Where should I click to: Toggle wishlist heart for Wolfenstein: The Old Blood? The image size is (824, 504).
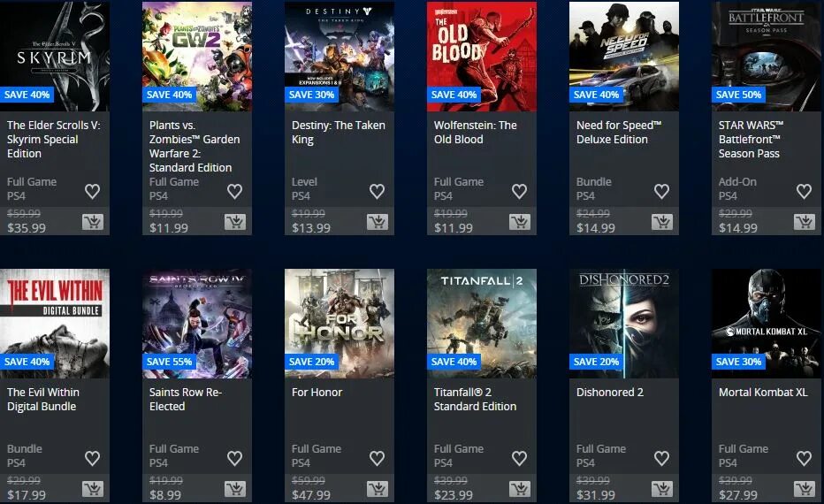[520, 191]
